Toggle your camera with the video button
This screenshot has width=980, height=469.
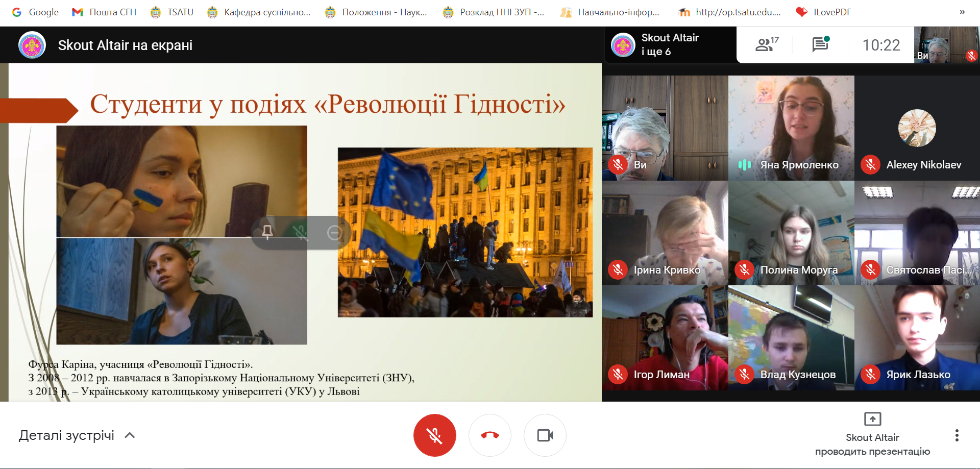pyautogui.click(x=545, y=435)
